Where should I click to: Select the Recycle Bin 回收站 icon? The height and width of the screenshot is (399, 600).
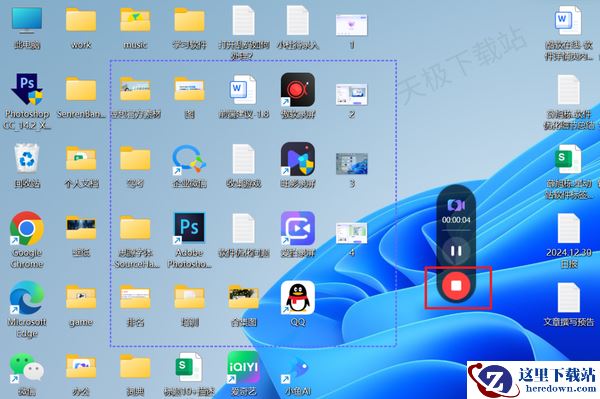27,159
